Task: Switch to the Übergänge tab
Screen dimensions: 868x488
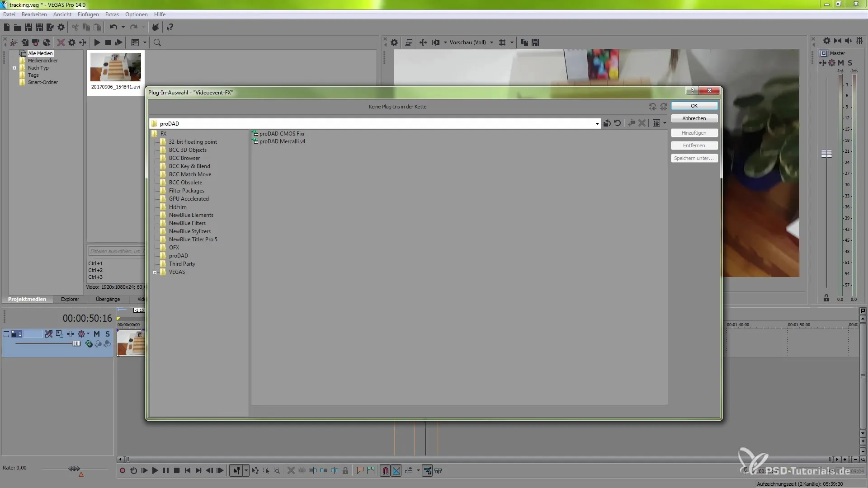Action: pyautogui.click(x=108, y=299)
